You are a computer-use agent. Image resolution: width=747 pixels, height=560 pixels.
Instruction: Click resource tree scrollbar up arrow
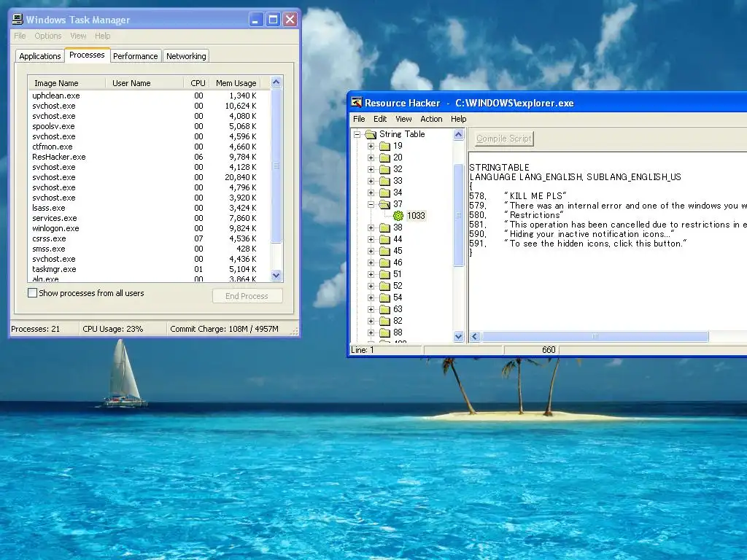click(x=458, y=135)
